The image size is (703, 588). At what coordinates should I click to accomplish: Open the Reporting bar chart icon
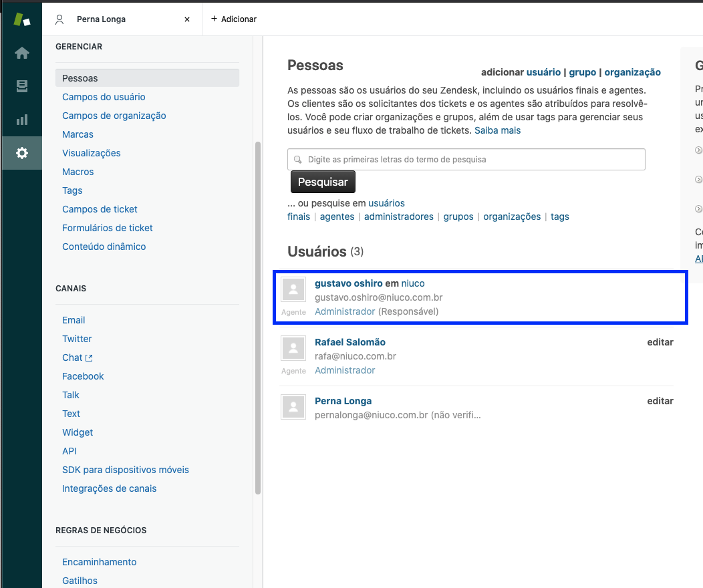21,120
